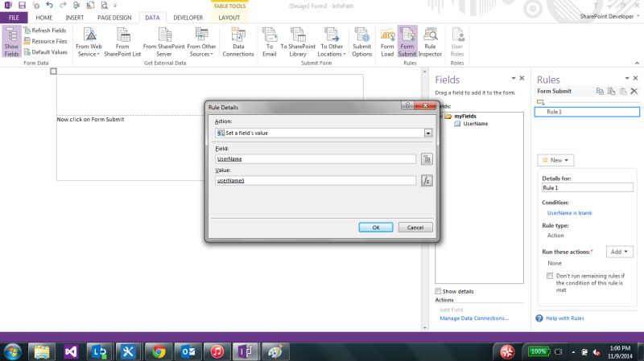The image size is (644, 361).
Task: Open Data Connections from ribbon
Action: pyautogui.click(x=238, y=42)
